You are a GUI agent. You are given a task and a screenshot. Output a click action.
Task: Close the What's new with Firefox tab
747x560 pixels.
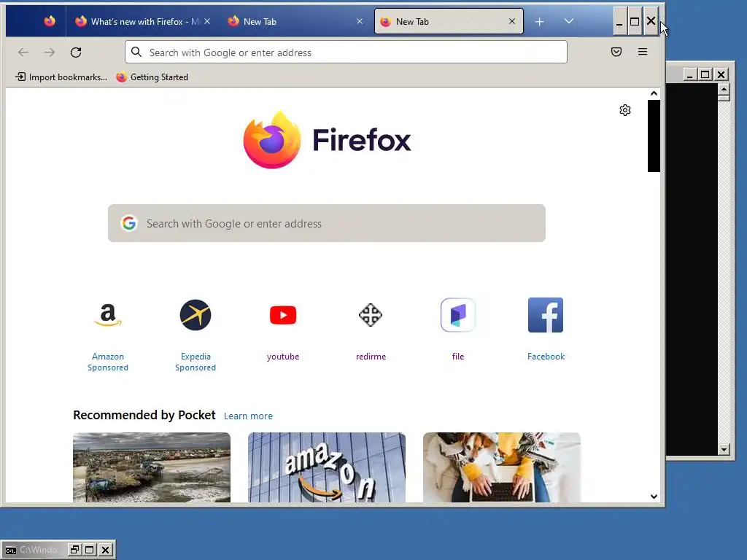(207, 21)
